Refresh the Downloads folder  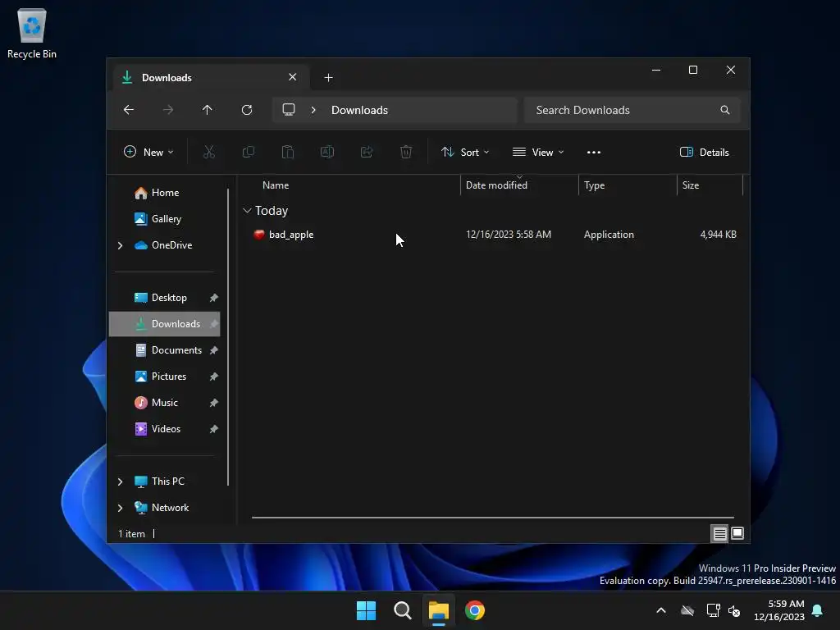(x=247, y=110)
